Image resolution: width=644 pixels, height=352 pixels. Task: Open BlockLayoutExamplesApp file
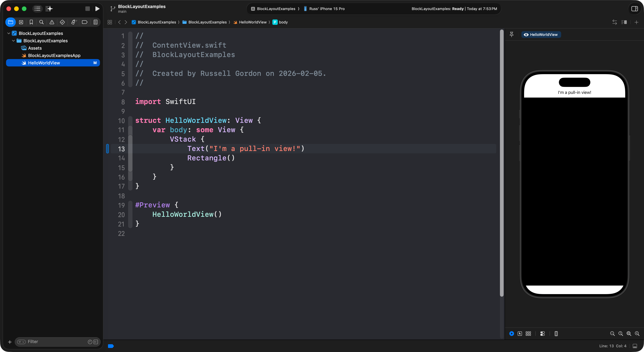click(x=54, y=56)
